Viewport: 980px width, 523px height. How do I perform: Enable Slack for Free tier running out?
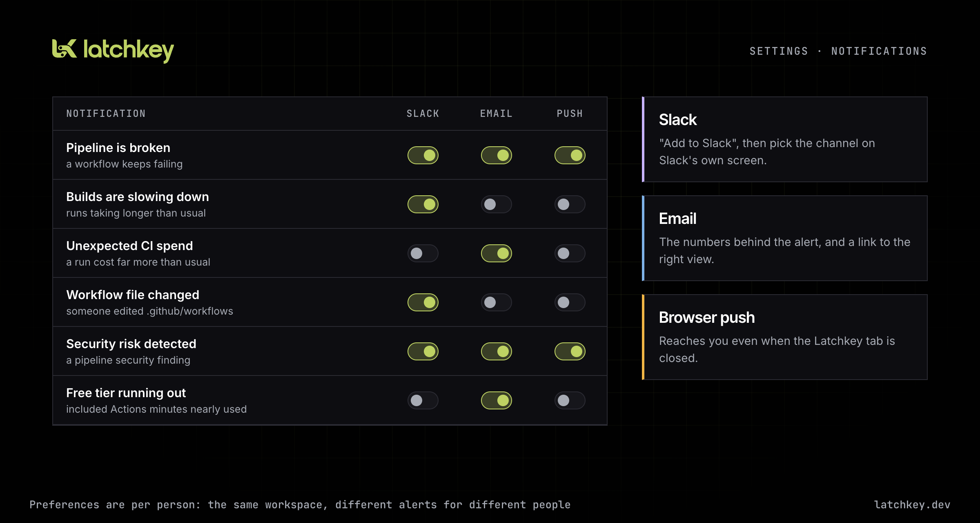tap(423, 400)
